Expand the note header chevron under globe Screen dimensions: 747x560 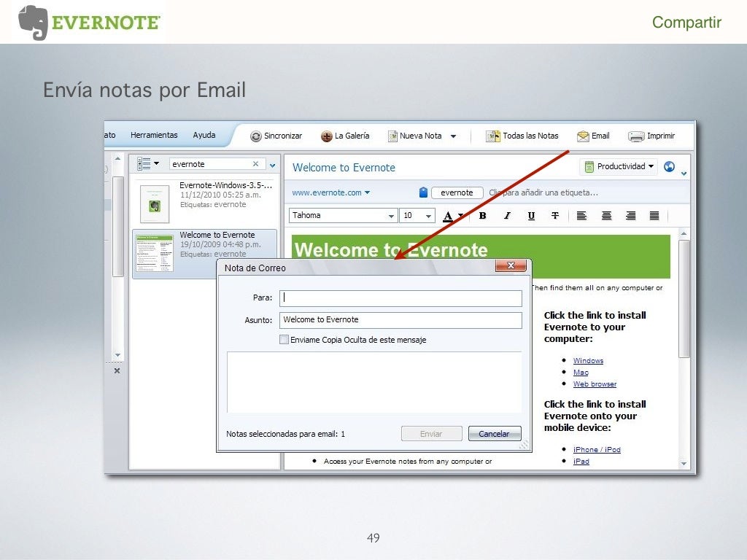(x=684, y=174)
